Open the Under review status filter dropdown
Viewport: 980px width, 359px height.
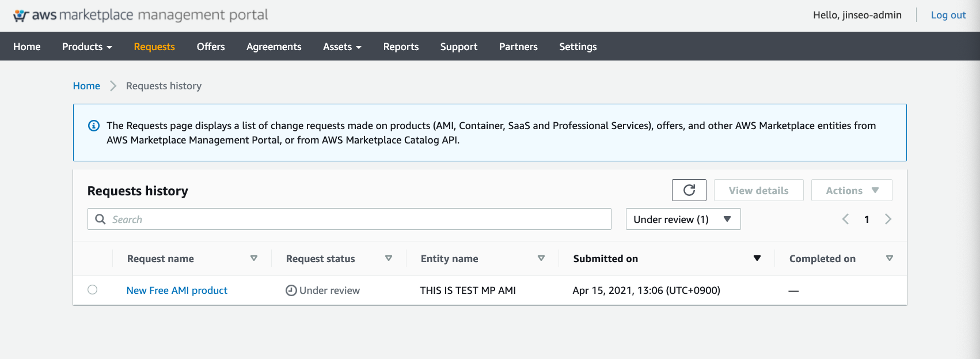coord(683,220)
